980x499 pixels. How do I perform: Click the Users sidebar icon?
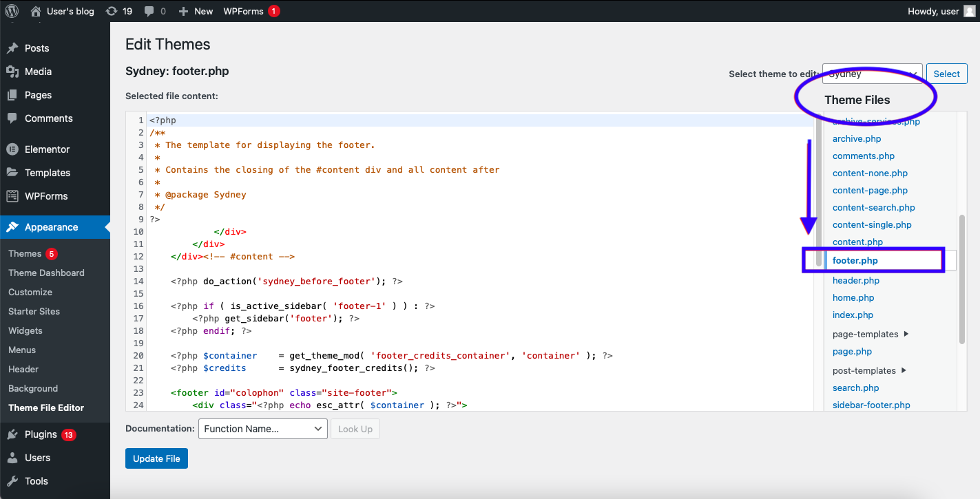(12, 458)
